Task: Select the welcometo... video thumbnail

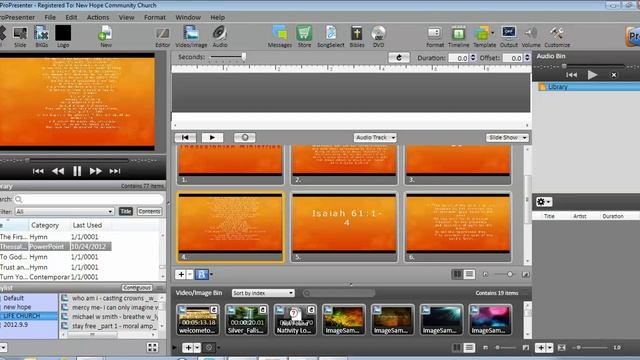Action: [198, 320]
